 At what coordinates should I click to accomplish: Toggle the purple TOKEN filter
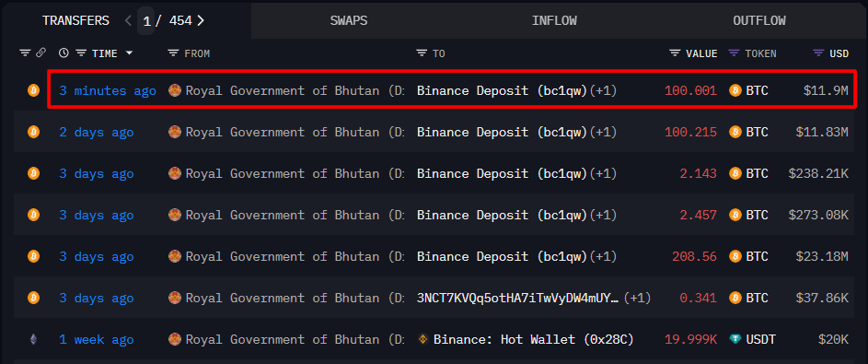click(734, 53)
